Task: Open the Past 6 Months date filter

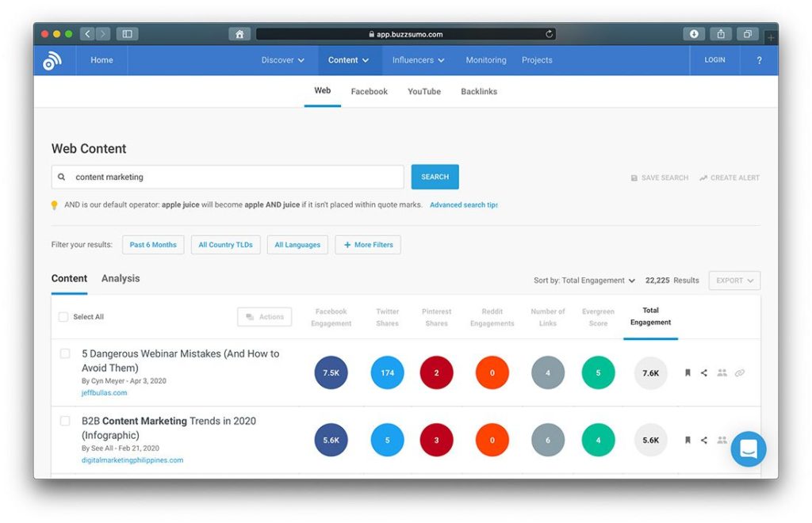Action: pos(153,245)
